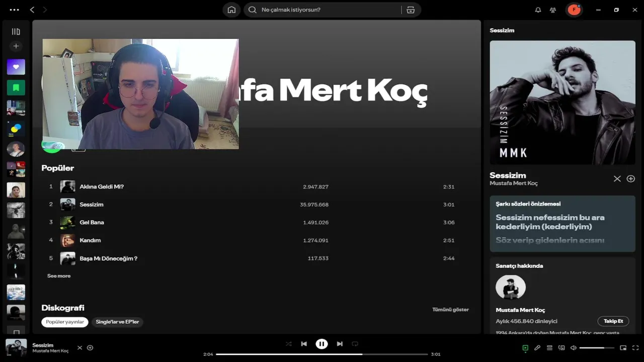Toggle Now Playing view icon

coord(525,348)
